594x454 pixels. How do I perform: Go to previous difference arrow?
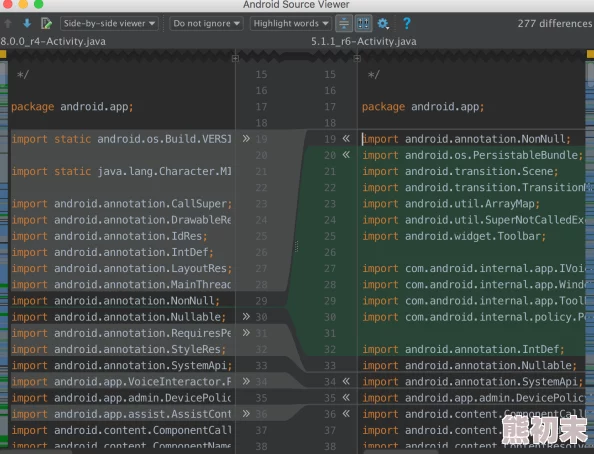point(8,23)
